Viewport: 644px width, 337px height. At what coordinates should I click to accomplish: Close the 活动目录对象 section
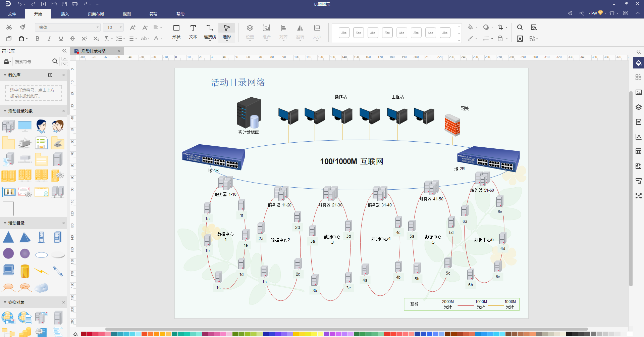tap(64, 111)
